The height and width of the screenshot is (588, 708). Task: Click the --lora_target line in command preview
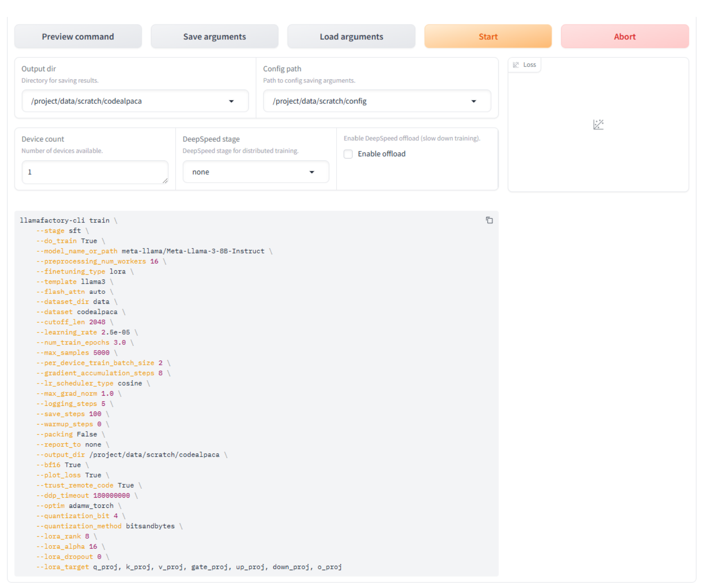[x=189, y=567]
